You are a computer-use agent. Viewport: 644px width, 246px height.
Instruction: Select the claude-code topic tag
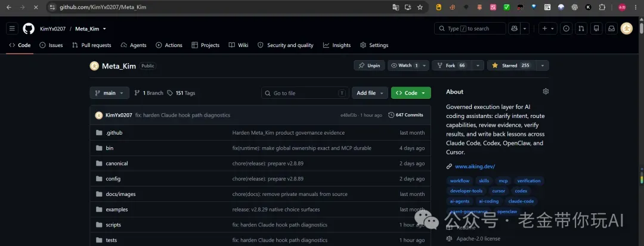click(521, 201)
